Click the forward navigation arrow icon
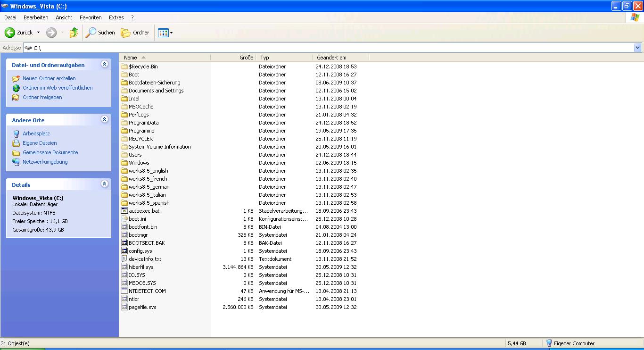Viewport: 644px width, 350px height. (51, 33)
